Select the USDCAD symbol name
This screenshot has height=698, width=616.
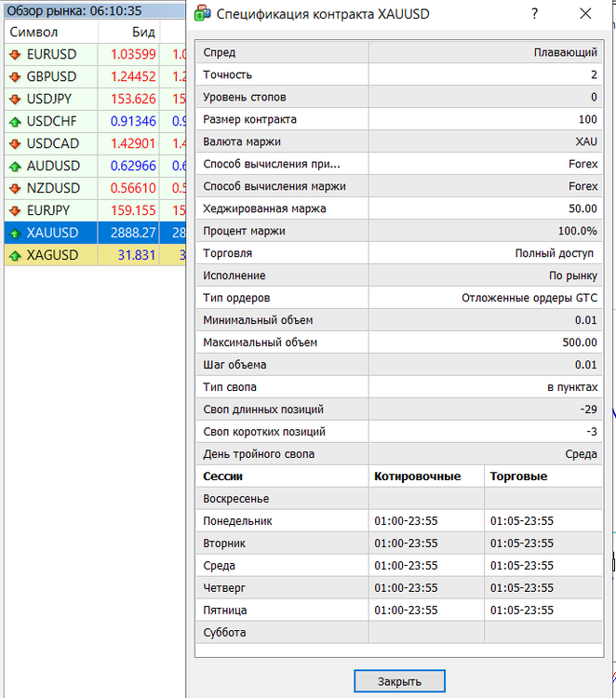[53, 143]
